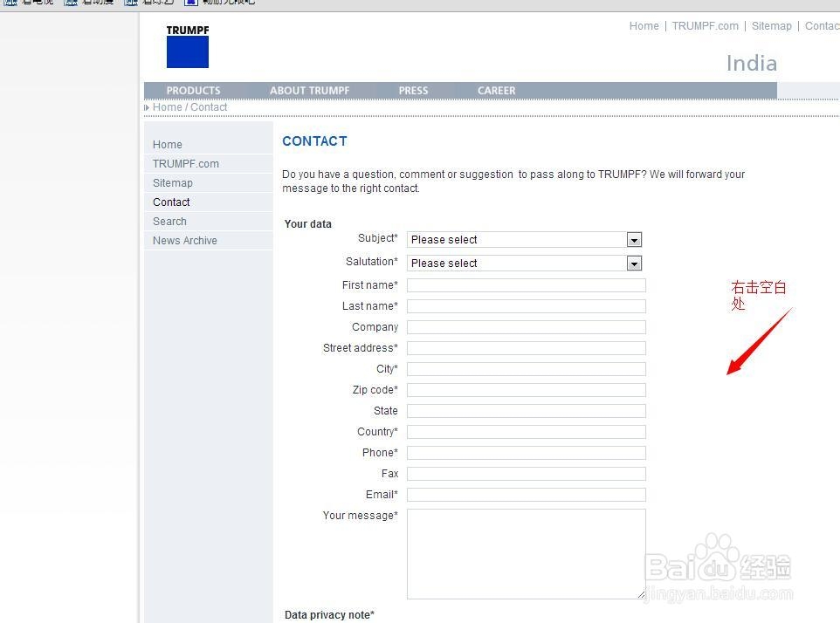Viewport: 840px width, 623px height.
Task: Open the PRESS menu
Action: point(413,91)
